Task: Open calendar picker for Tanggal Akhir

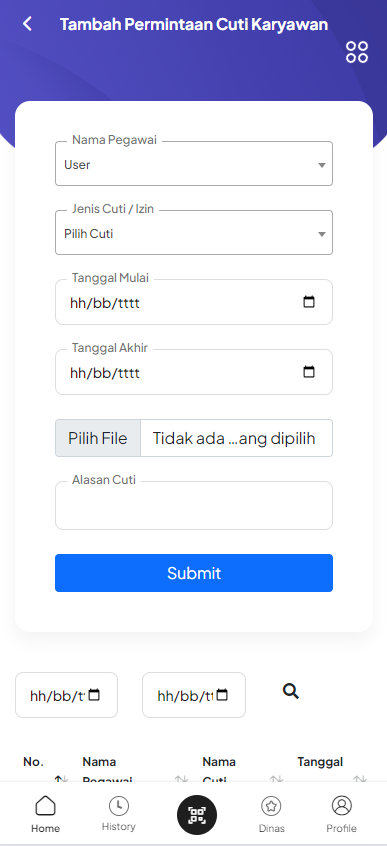Action: pyautogui.click(x=309, y=372)
